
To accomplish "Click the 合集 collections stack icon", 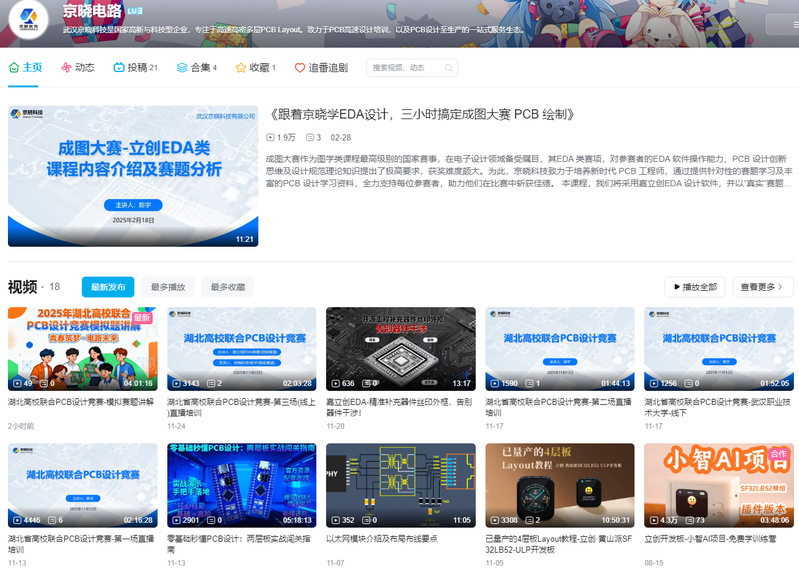I will [181, 68].
